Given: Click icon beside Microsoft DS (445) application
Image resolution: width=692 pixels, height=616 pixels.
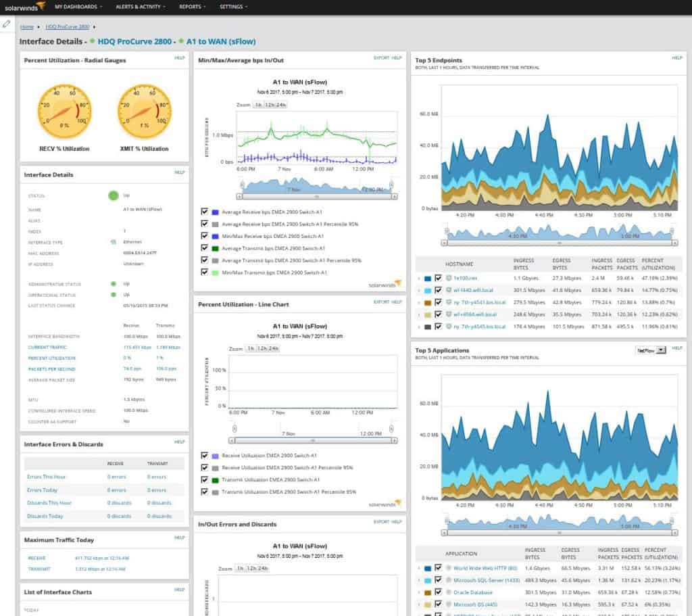Looking at the screenshot, I should (449, 605).
